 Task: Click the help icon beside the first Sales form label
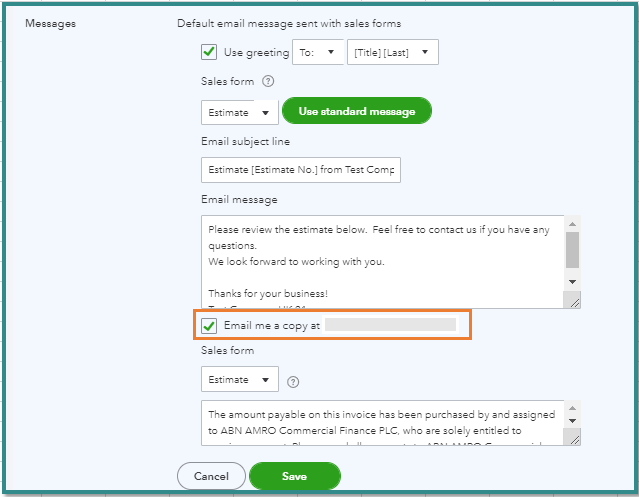(x=268, y=82)
